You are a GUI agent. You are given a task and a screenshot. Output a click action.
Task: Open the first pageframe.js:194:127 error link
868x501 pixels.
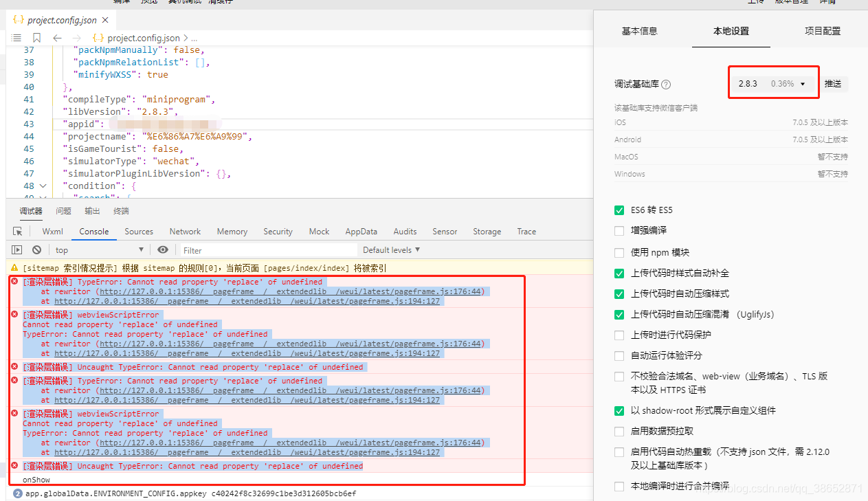[247, 301]
